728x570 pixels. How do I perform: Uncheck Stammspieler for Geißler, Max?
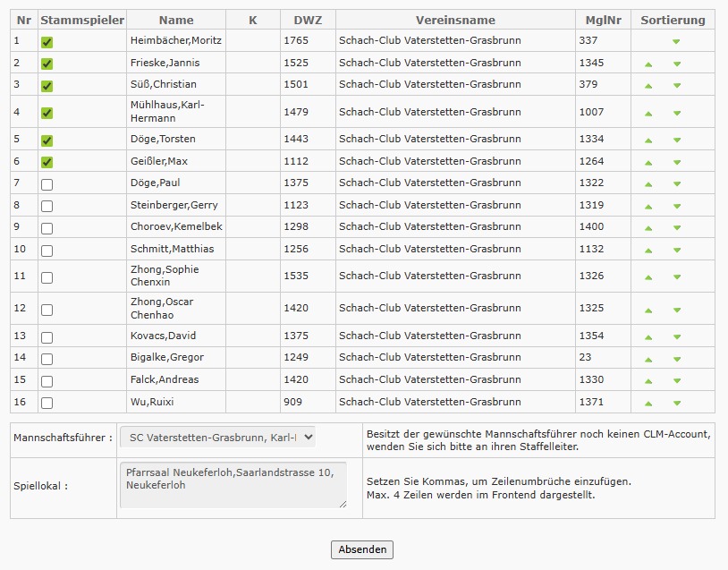(47, 163)
